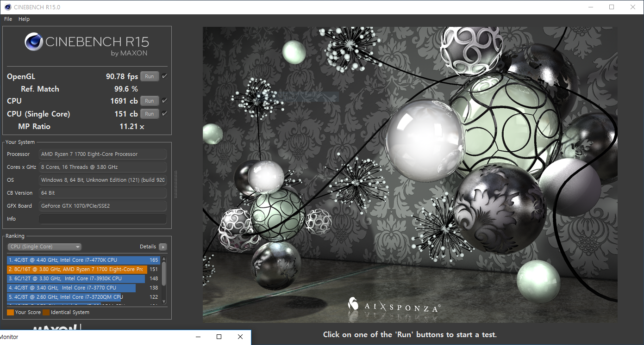644x345 pixels.
Task: Click the empty Info input field
Action: (x=102, y=219)
